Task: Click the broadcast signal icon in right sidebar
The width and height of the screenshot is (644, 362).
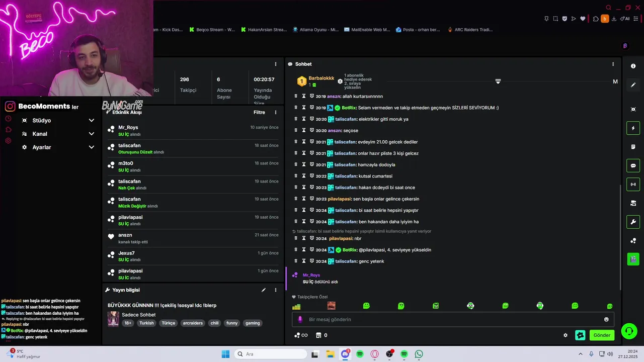Action: pyautogui.click(x=633, y=184)
